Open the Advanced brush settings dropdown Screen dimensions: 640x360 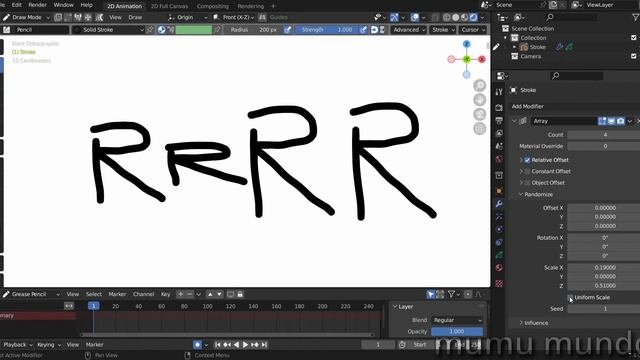409,30
